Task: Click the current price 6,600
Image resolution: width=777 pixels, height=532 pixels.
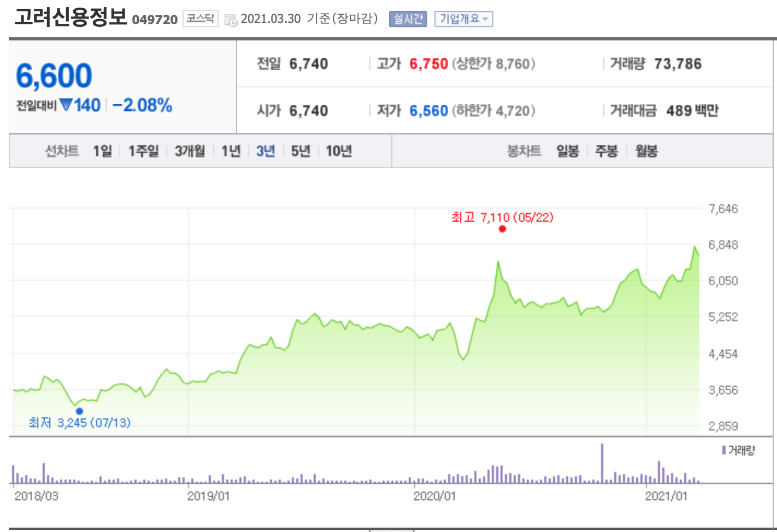Action: (x=54, y=75)
